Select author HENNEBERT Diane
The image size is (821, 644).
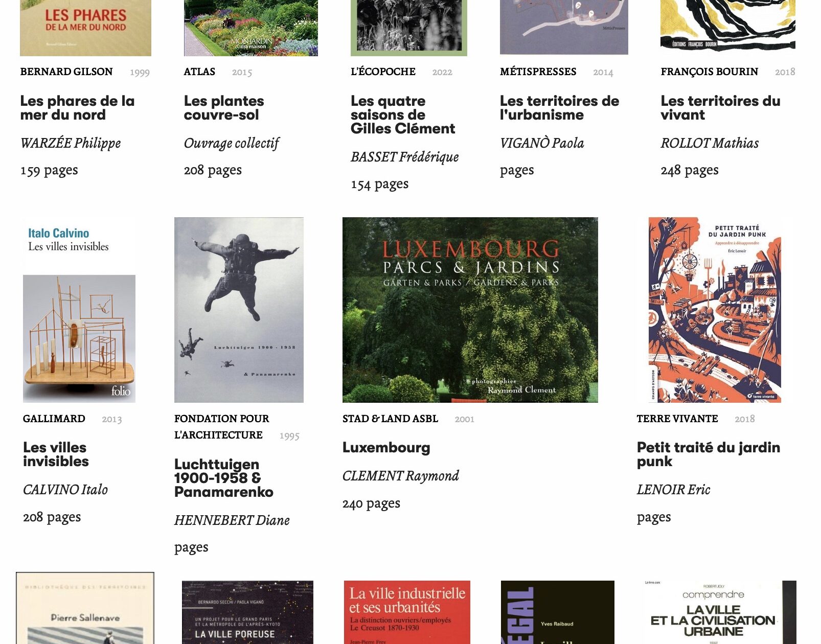[232, 520]
